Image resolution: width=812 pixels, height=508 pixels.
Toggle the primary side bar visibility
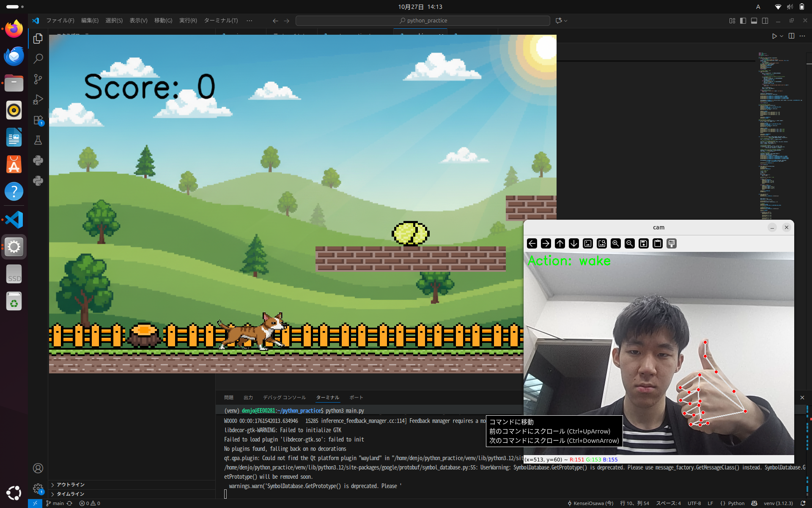(x=743, y=20)
